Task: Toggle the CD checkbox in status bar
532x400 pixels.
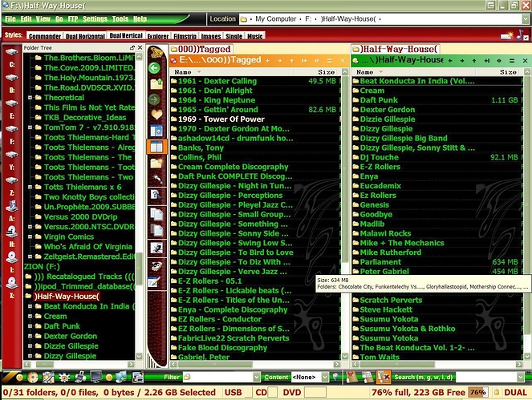Action: 273,393
